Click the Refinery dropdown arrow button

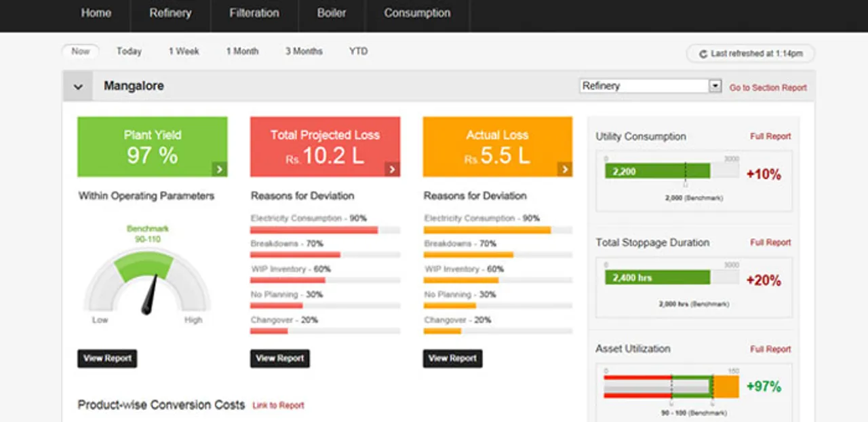(715, 86)
